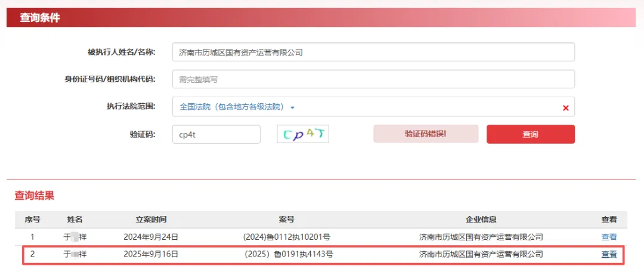644x269 pixels.
Task: Open 查看 link for case (2024)鲁0112执10201号
Action: [609, 237]
